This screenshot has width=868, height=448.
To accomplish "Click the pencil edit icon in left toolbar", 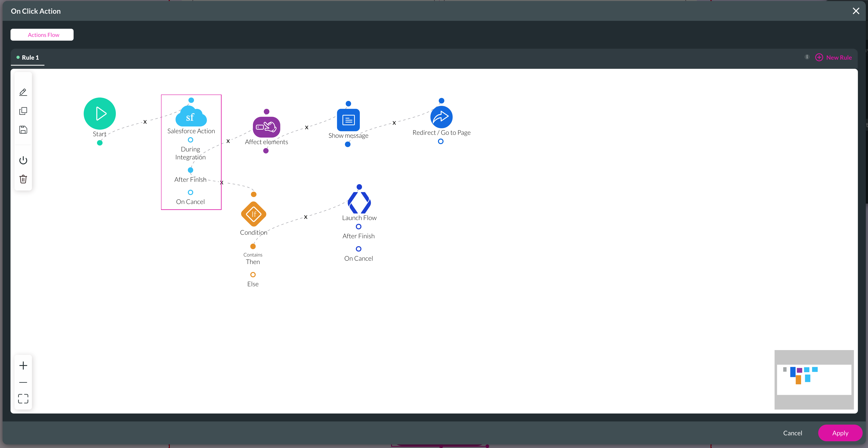I will [23, 92].
